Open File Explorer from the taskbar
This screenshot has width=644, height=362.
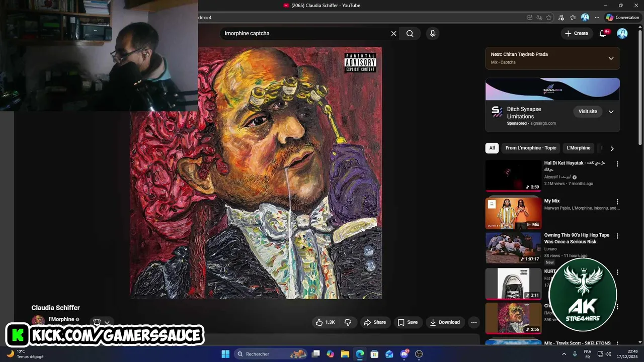tap(345, 354)
